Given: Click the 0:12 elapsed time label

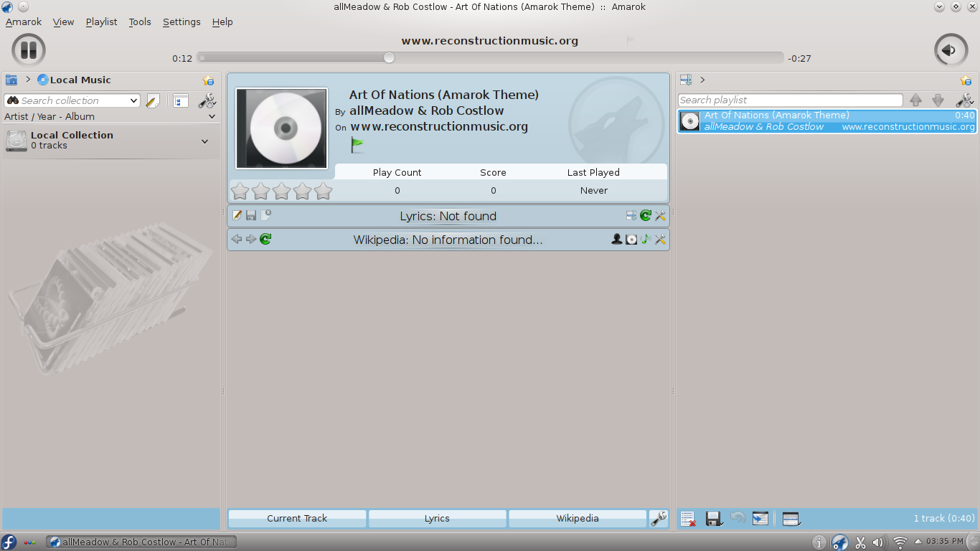Looking at the screenshot, I should click(x=182, y=59).
